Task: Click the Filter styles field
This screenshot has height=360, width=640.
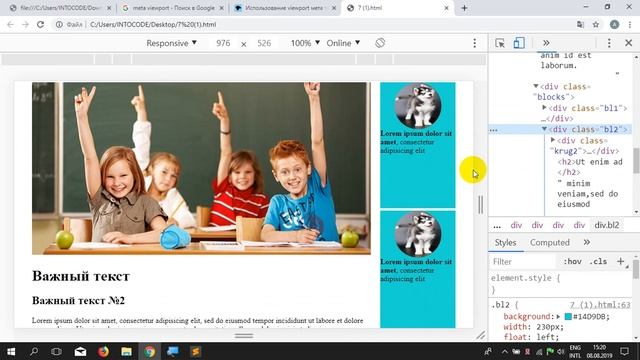Action: click(x=523, y=262)
